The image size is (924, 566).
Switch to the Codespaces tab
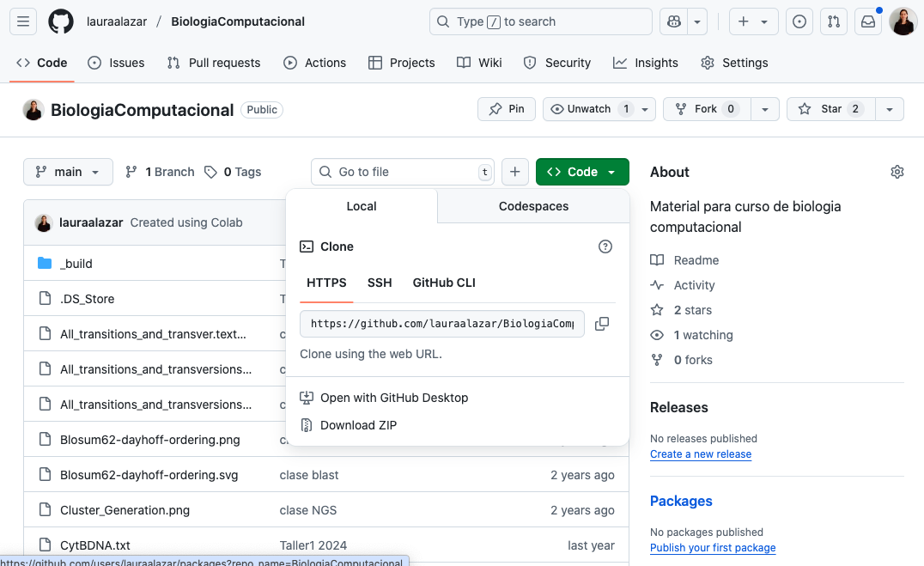[533, 206]
